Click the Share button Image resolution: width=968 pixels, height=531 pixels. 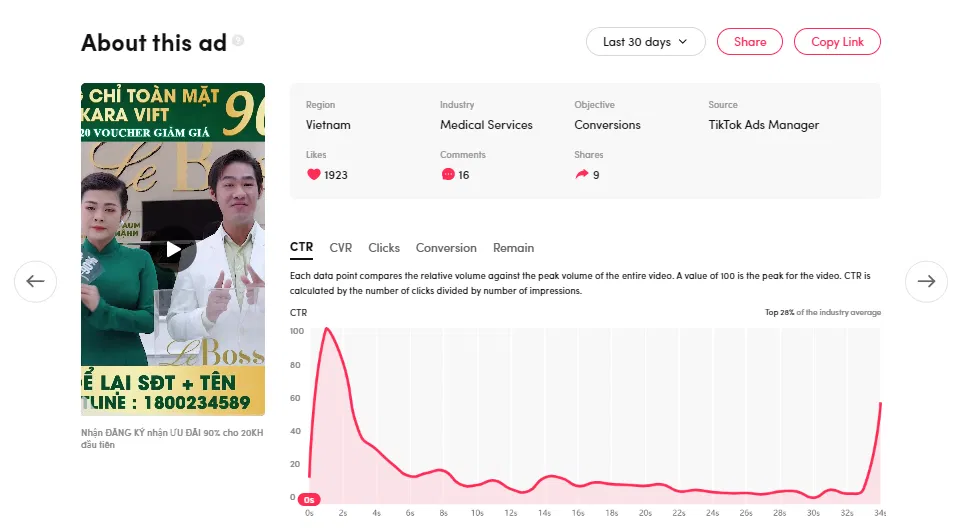(x=750, y=42)
